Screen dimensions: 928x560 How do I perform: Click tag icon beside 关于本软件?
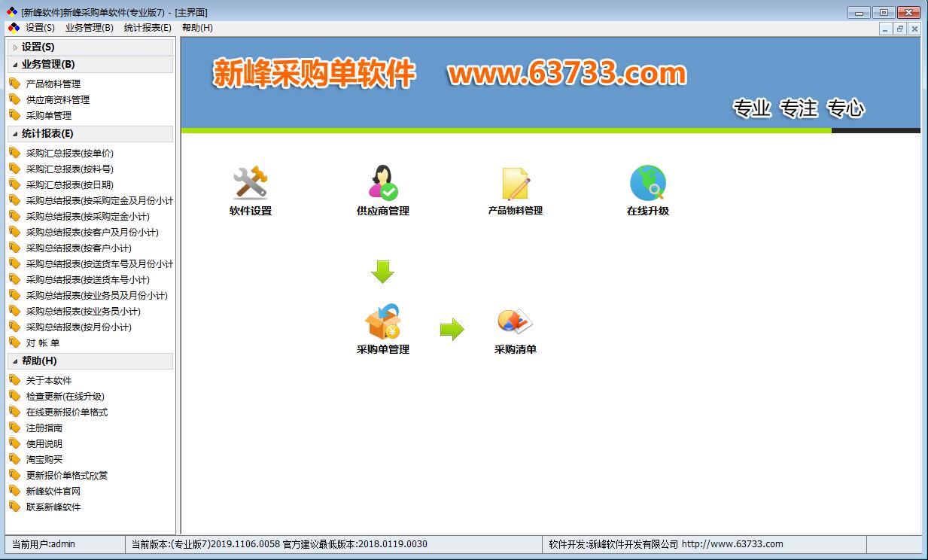(x=14, y=380)
